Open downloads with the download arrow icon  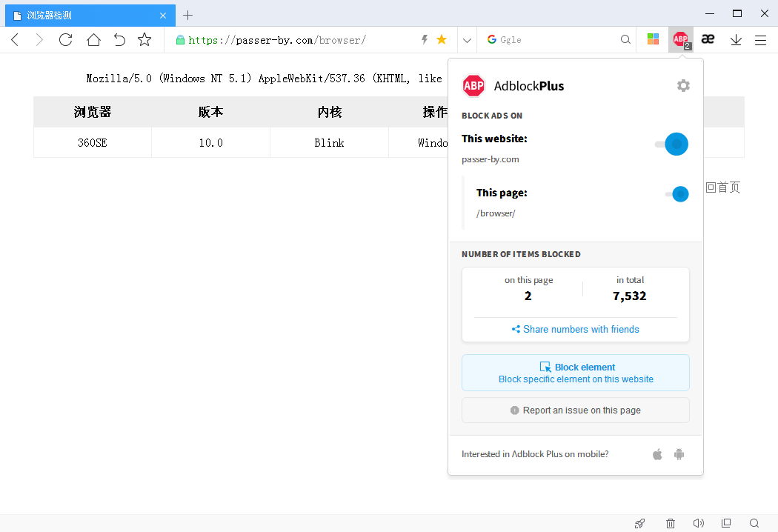[736, 40]
